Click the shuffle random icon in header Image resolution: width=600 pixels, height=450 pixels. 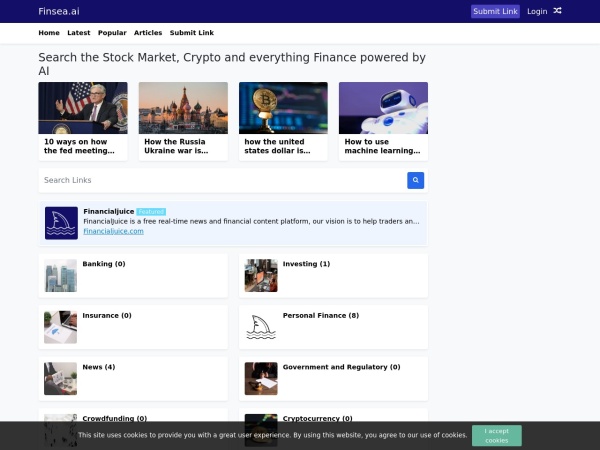pyautogui.click(x=557, y=11)
